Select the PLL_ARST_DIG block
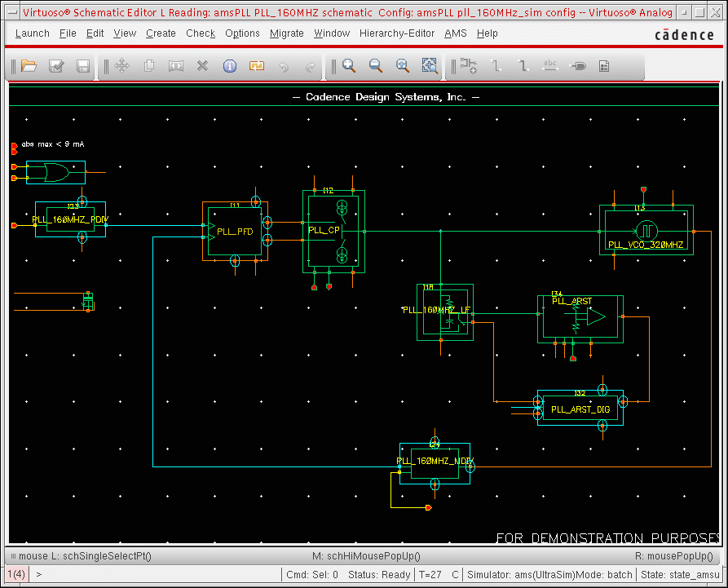 click(580, 408)
